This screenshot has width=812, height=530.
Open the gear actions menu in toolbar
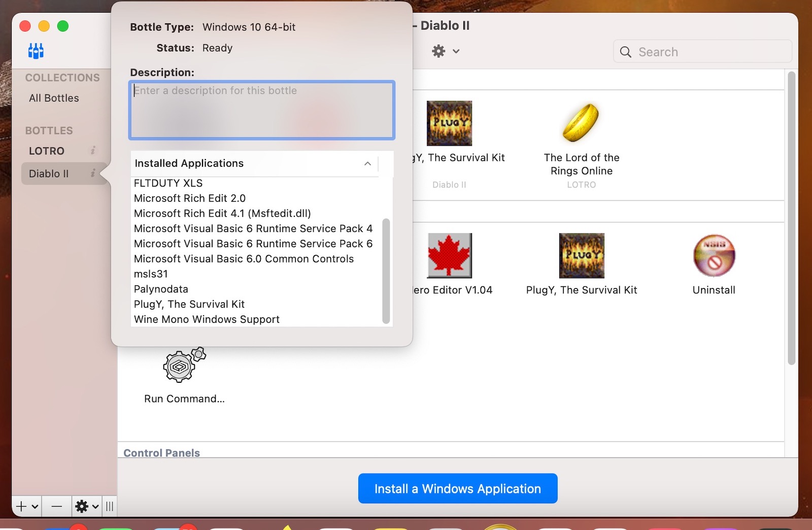446,51
